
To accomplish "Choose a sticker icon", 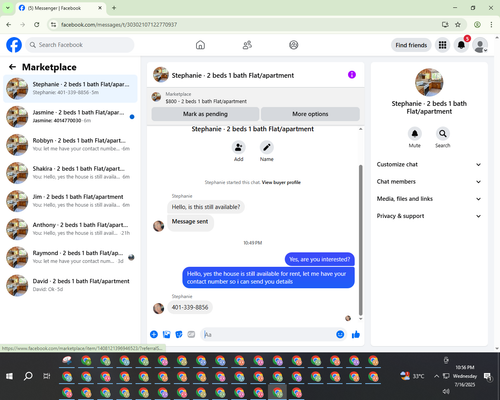I will pyautogui.click(x=179, y=334).
